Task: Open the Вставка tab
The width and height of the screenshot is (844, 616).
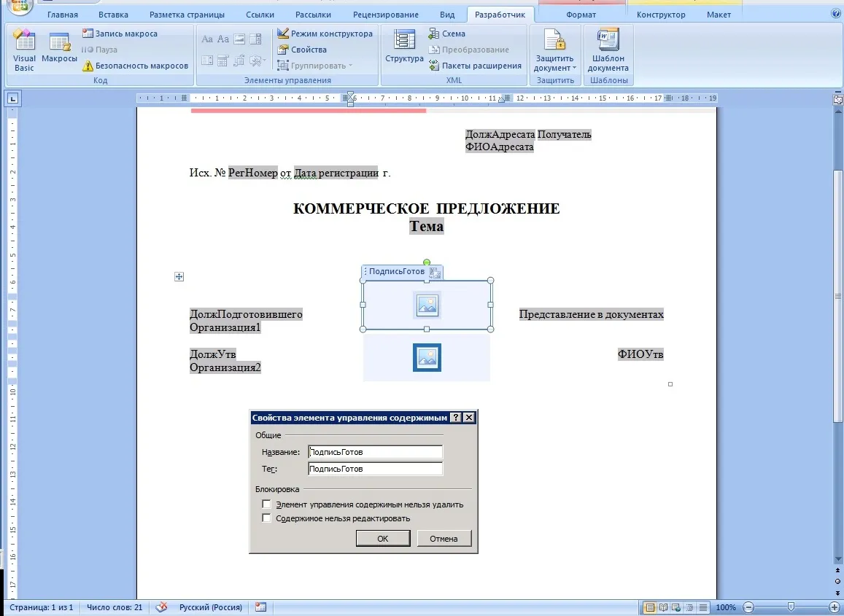Action: 113,15
